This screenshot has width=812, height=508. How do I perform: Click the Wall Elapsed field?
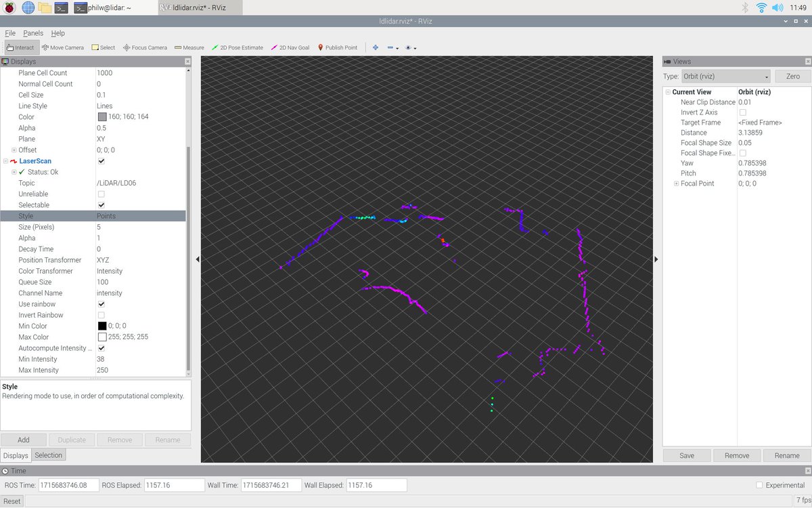point(376,485)
